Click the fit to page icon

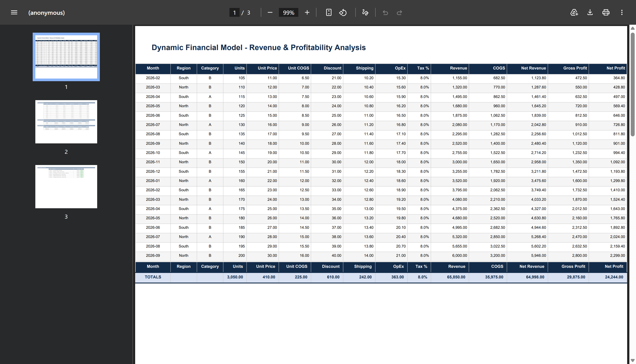(x=329, y=13)
